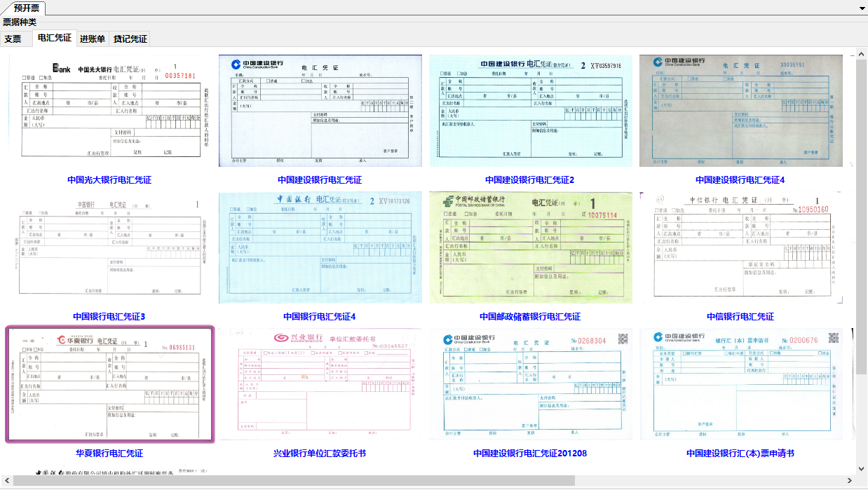The height and width of the screenshot is (490, 868).
Task: Open the 贷记凭证 tab
Action: click(130, 39)
